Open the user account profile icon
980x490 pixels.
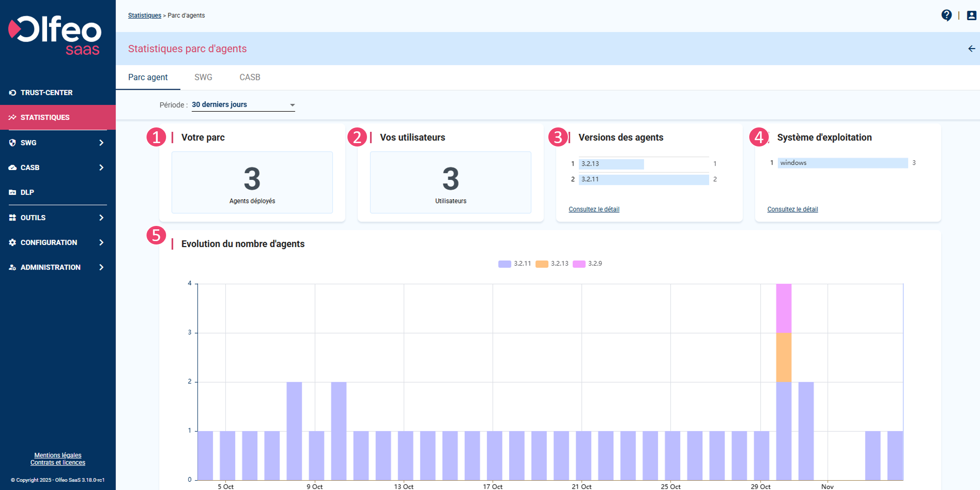(x=971, y=16)
